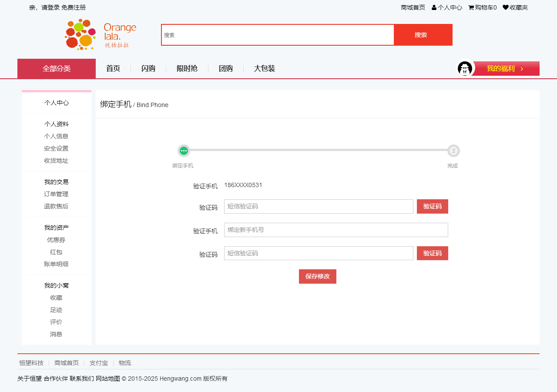Open favorites via heart icon
The image size is (557, 392).
pos(506,7)
